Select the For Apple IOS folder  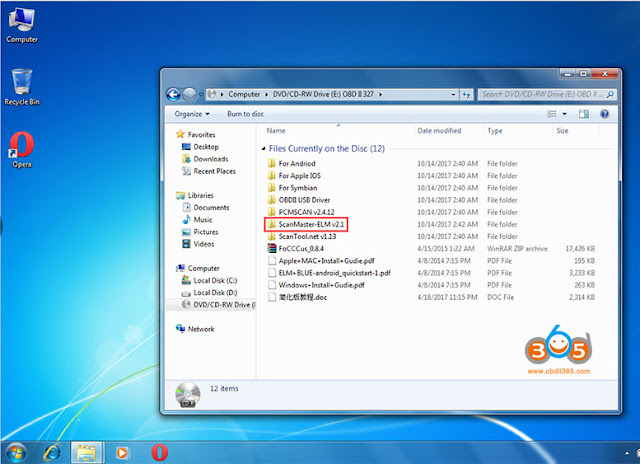299,176
